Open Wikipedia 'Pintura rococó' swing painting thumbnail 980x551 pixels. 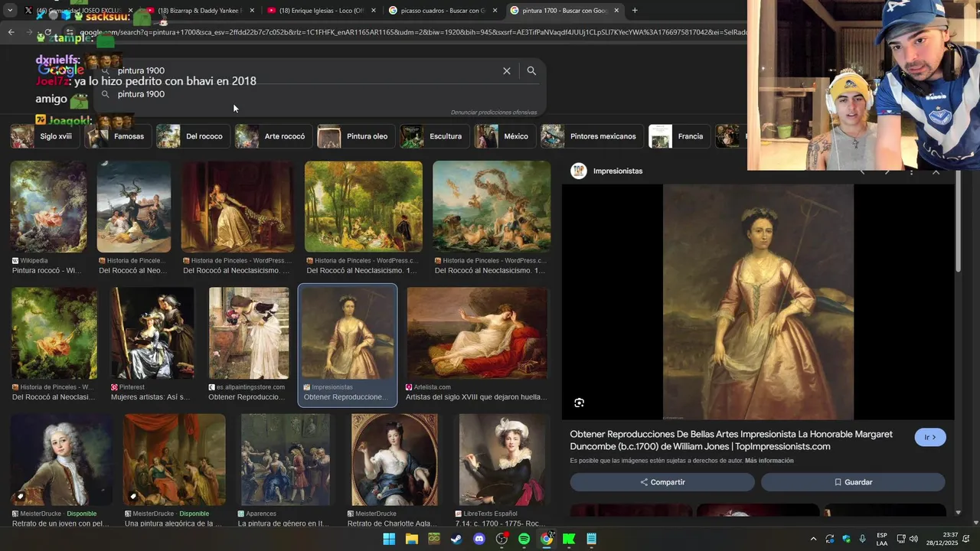point(48,207)
